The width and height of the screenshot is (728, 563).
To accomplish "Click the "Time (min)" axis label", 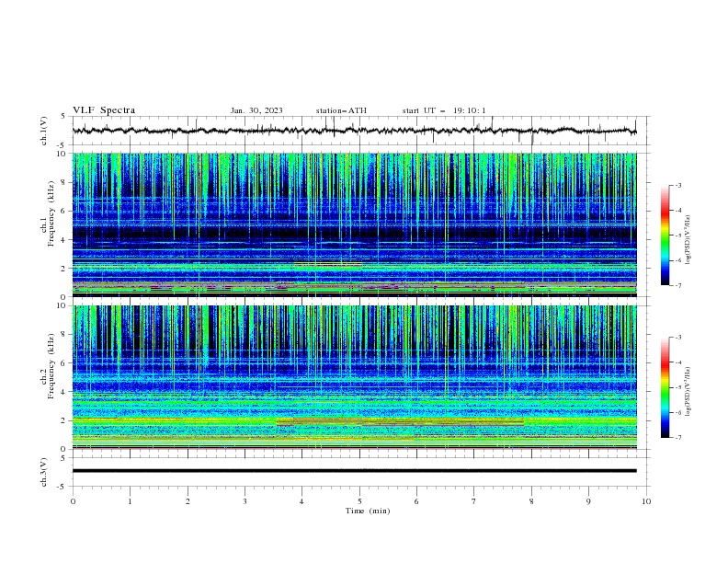I will pos(368,511).
